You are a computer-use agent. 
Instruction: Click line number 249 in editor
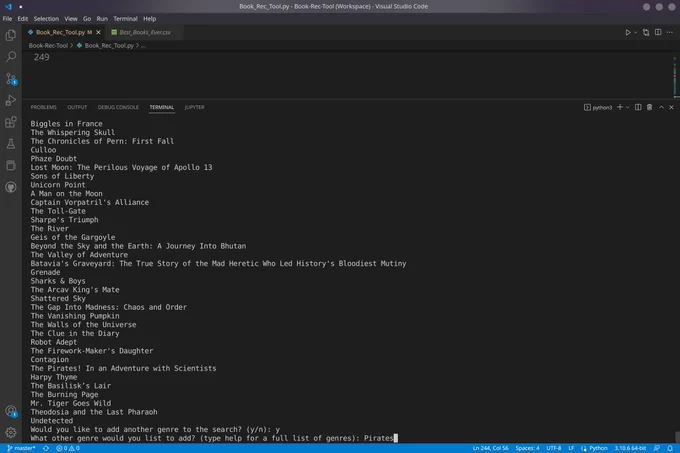pos(42,57)
